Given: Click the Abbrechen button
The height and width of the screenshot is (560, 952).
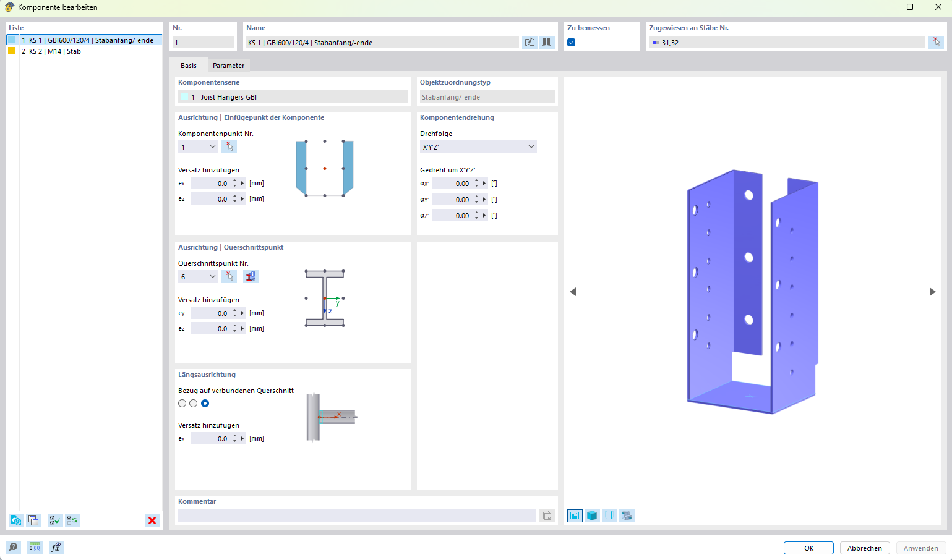Looking at the screenshot, I should [x=865, y=548].
